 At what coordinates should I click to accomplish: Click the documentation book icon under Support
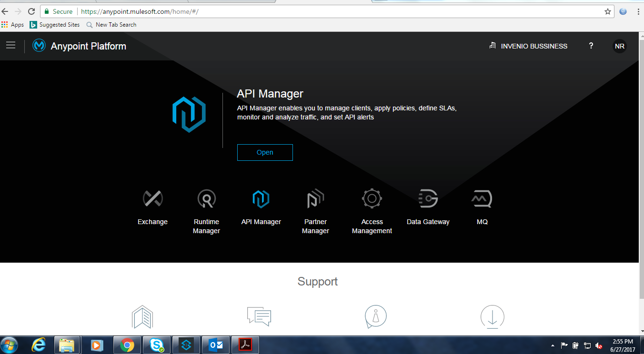pos(142,317)
